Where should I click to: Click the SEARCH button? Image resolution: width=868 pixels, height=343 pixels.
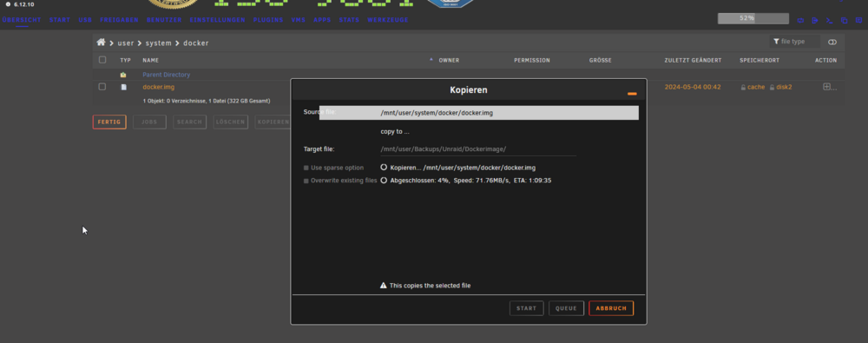point(190,122)
